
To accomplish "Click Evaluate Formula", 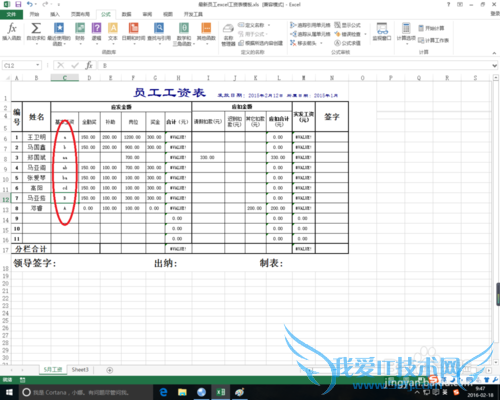I will click(x=347, y=43).
